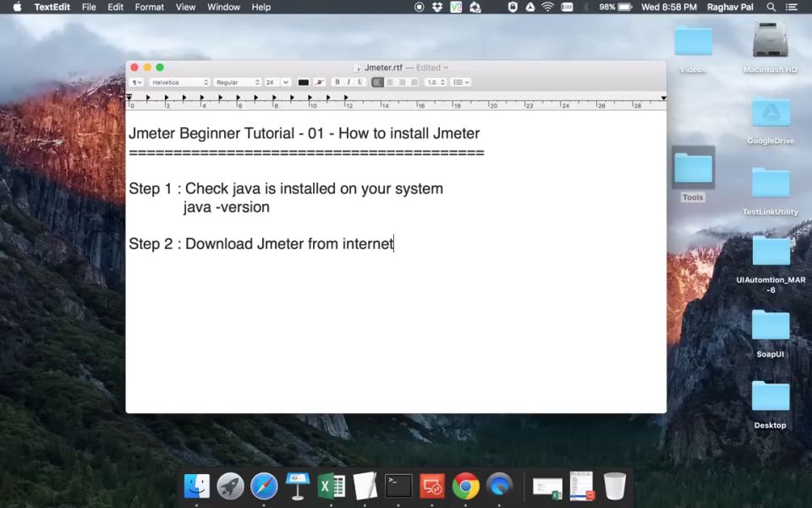Justify text alignment

pos(414,82)
